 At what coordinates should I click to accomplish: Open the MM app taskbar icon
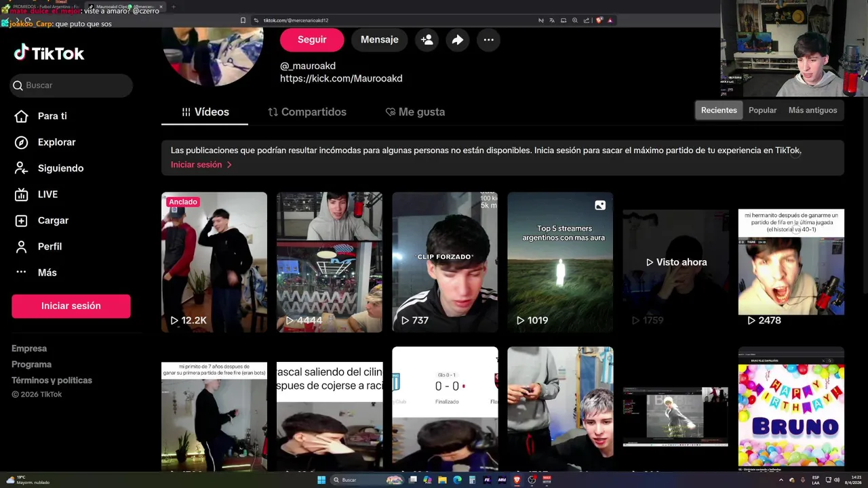[502, 480]
